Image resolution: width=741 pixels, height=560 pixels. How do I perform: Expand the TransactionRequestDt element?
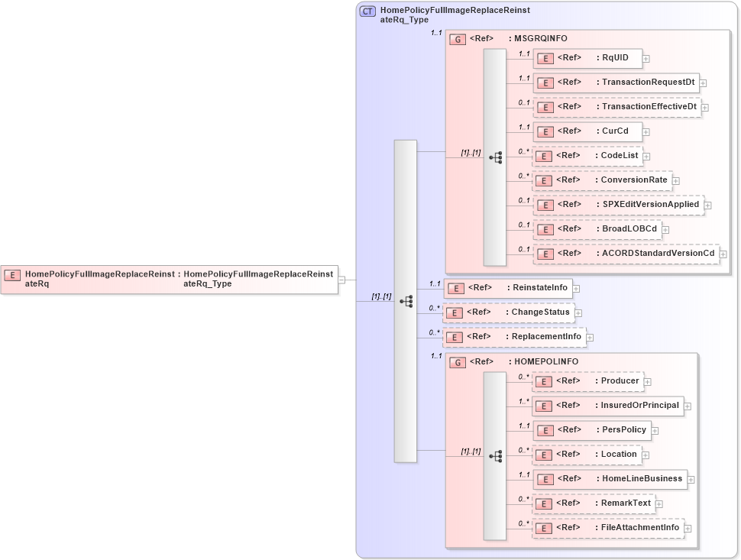pos(702,83)
